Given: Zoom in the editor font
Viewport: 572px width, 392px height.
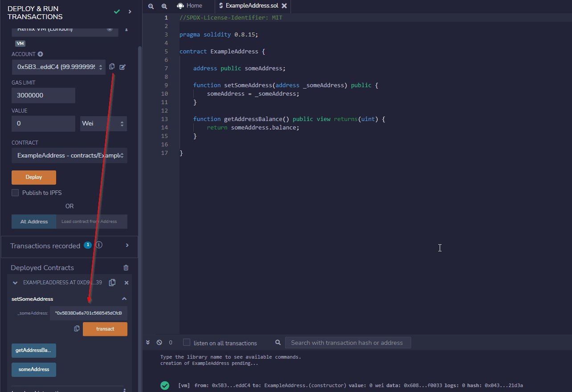Looking at the screenshot, I should pos(164,6).
